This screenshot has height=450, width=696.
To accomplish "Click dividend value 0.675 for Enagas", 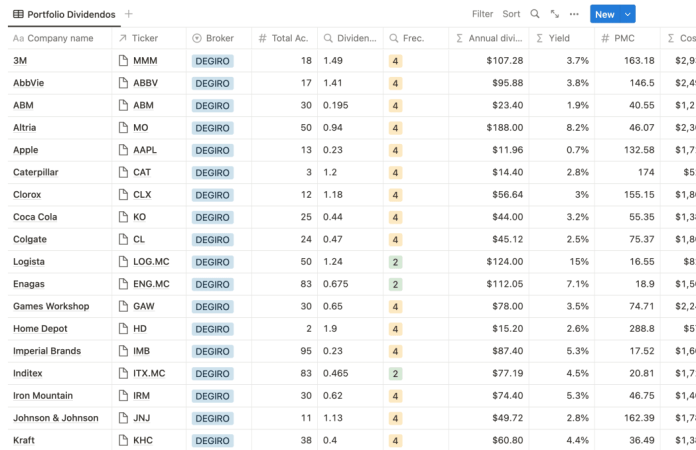I will [x=336, y=284].
